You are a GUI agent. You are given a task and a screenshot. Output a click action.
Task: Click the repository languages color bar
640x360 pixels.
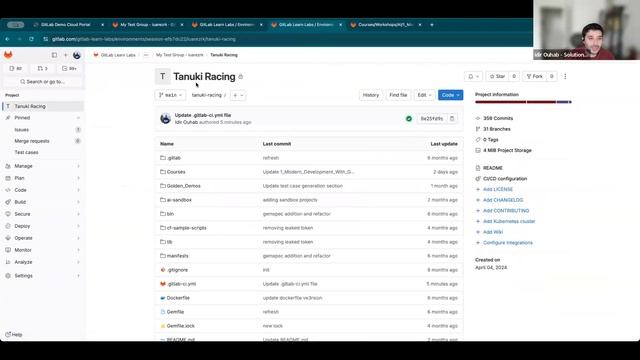523,102
